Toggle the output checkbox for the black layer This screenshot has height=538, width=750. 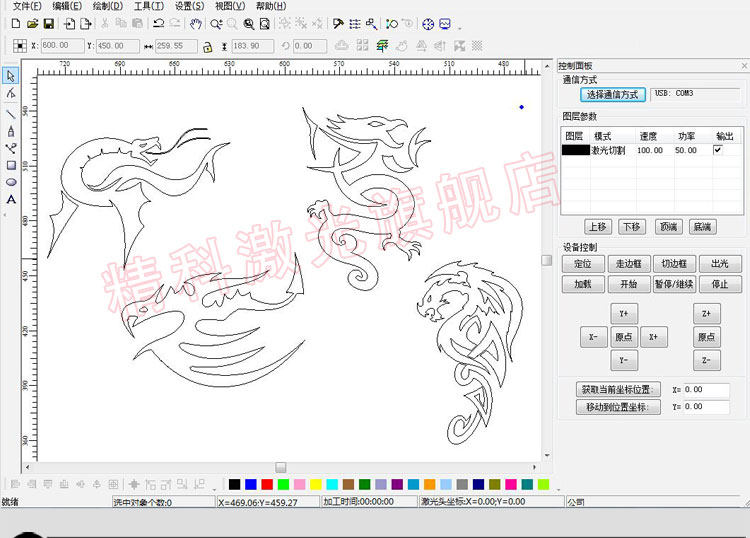pyautogui.click(x=717, y=150)
